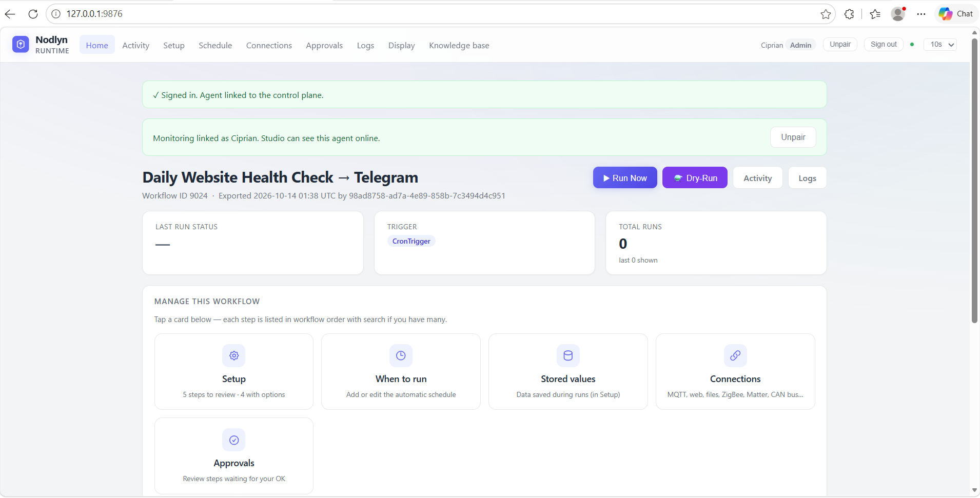The image size is (980, 498).
Task: Click Unpair in the top header
Action: [840, 45]
